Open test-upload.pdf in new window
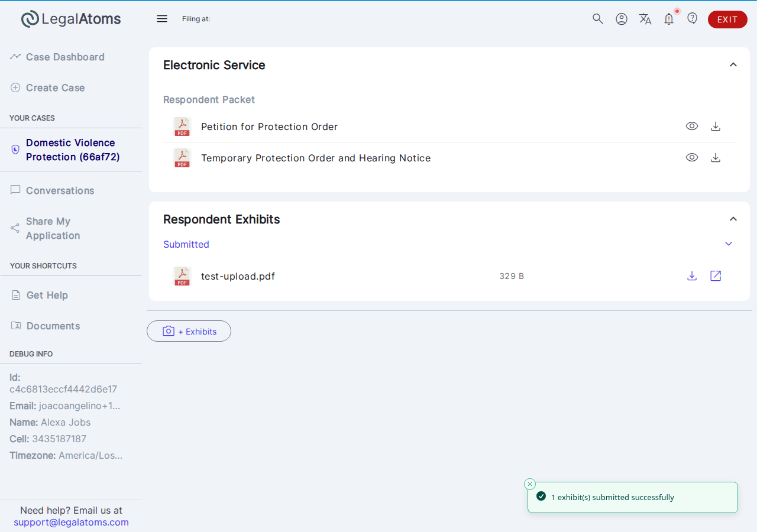This screenshot has height=532, width=757. click(716, 275)
